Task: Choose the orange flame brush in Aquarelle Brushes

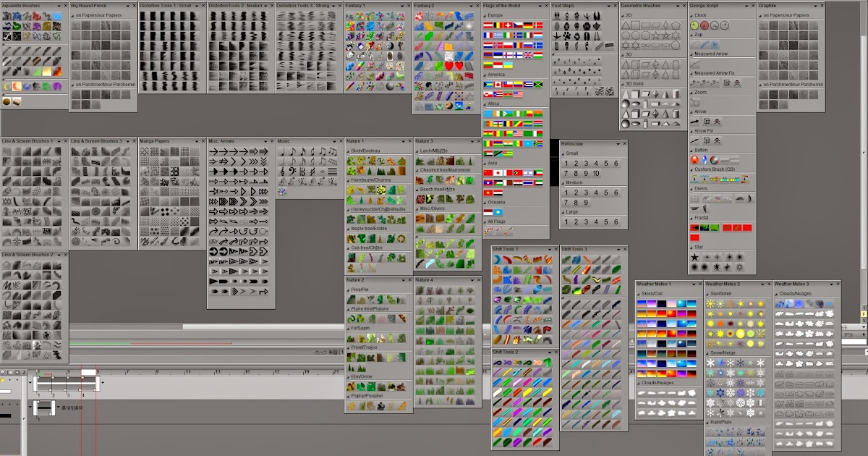Action: coord(57,71)
